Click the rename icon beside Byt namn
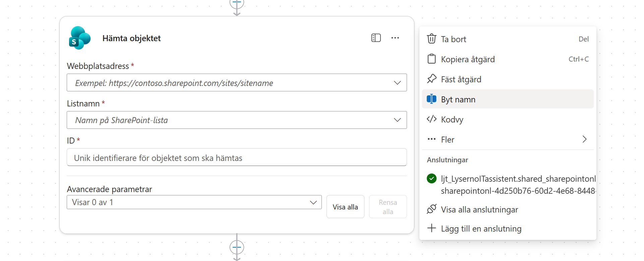Image resolution: width=644 pixels, height=261 pixels. 431,99
